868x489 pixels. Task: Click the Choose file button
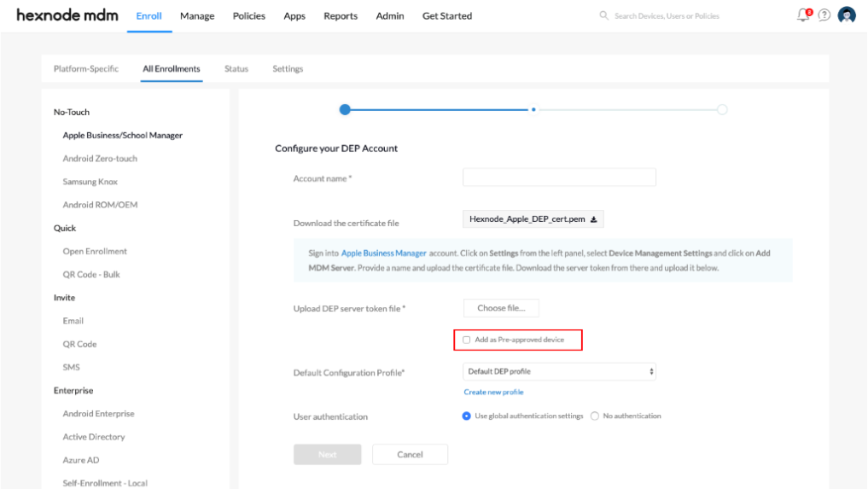(501, 308)
